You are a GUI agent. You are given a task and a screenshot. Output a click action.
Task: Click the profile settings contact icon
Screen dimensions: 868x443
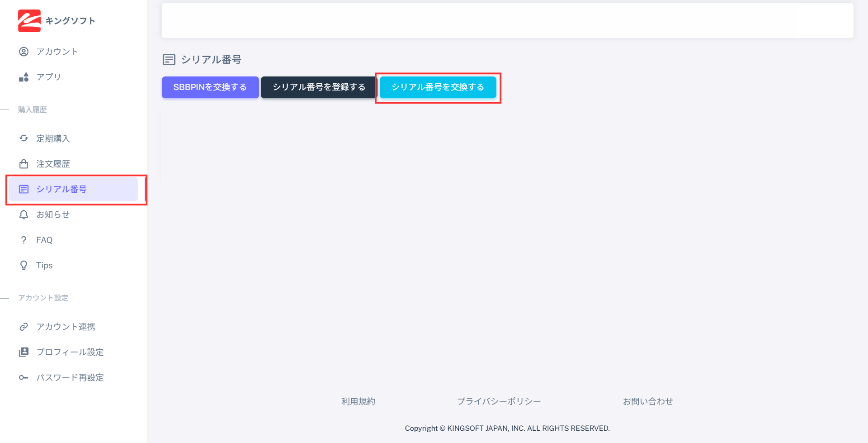pos(24,352)
